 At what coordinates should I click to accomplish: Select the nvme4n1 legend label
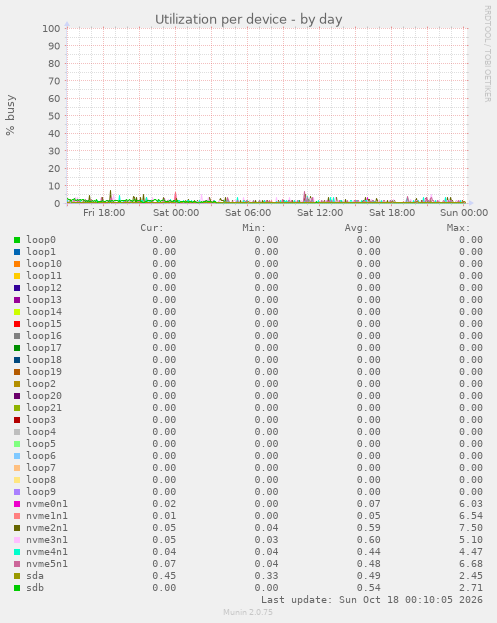(47, 552)
